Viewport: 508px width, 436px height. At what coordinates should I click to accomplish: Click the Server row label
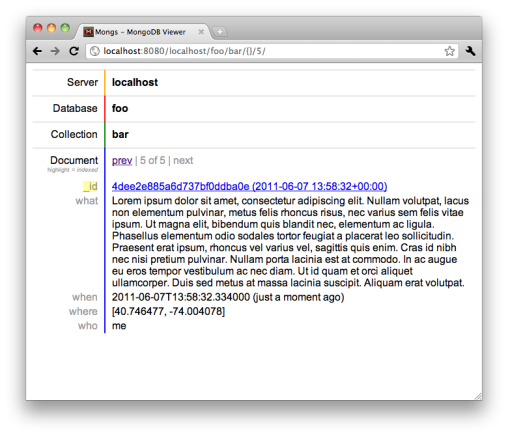coord(82,82)
